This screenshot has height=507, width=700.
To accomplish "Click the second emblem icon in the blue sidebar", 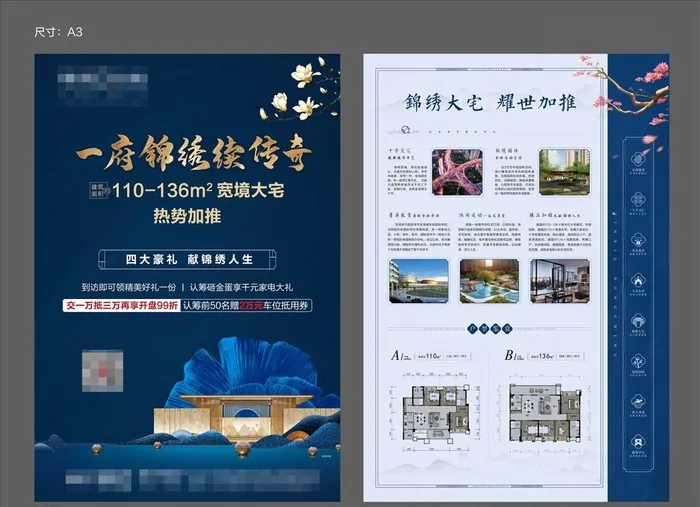I will point(637,201).
